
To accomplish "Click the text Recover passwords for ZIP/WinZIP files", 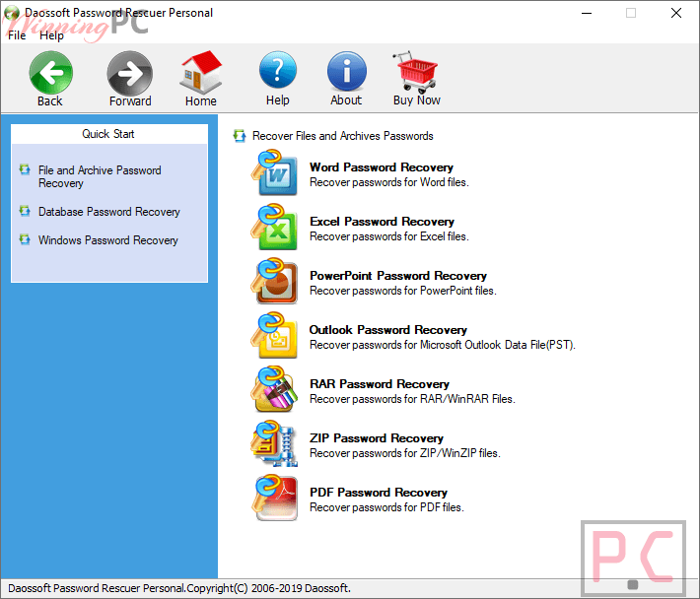I will click(405, 453).
